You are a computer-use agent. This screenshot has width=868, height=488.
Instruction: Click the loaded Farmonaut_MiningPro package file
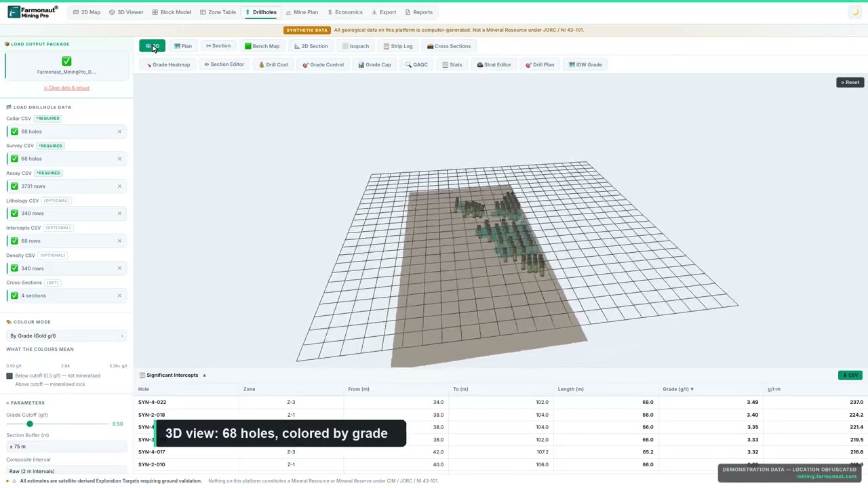pyautogui.click(x=66, y=66)
